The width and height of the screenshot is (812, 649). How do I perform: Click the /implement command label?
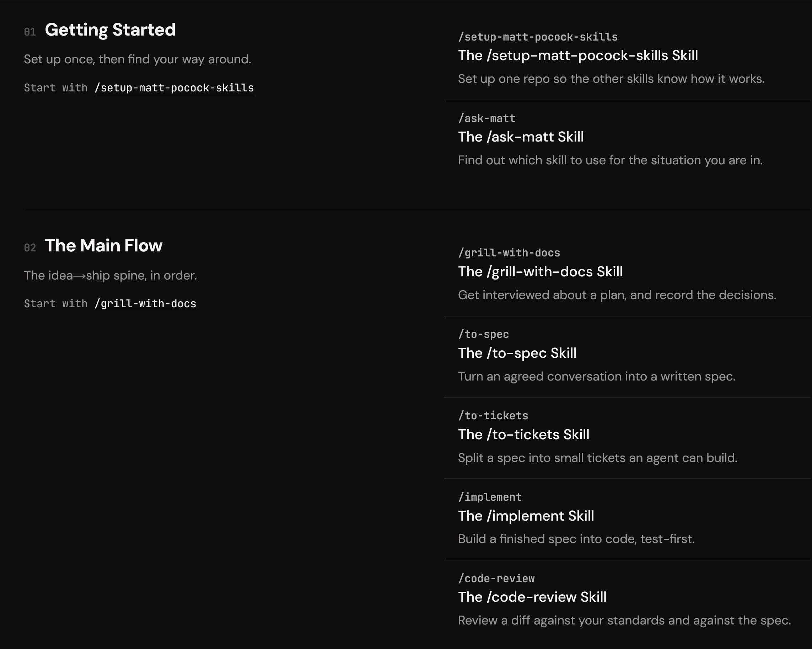tap(490, 497)
